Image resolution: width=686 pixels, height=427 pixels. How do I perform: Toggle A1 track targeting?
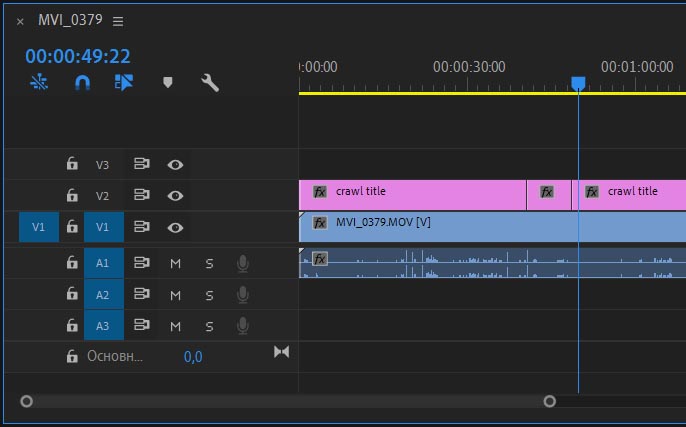104,263
